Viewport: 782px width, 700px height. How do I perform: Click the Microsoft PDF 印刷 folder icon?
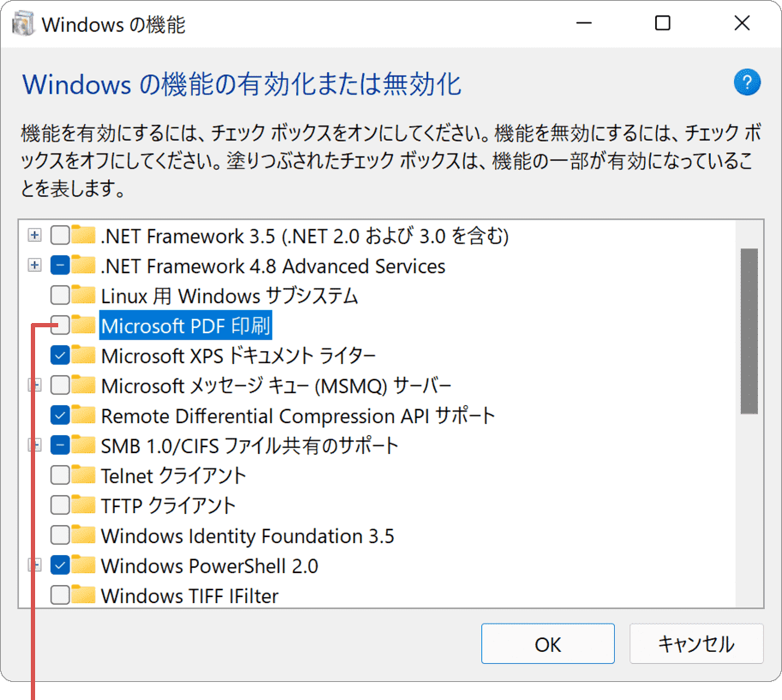coord(81,326)
